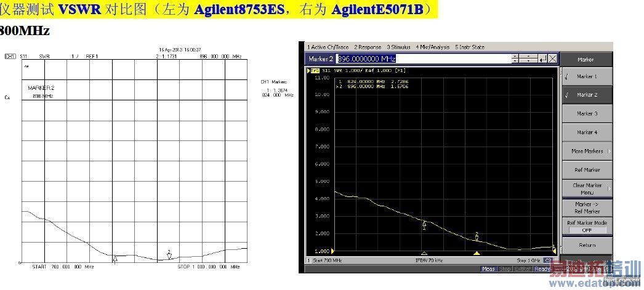This screenshot has height=290, width=644.
Task: Toggle the Marker 2 softkey
Action: [x=587, y=95]
